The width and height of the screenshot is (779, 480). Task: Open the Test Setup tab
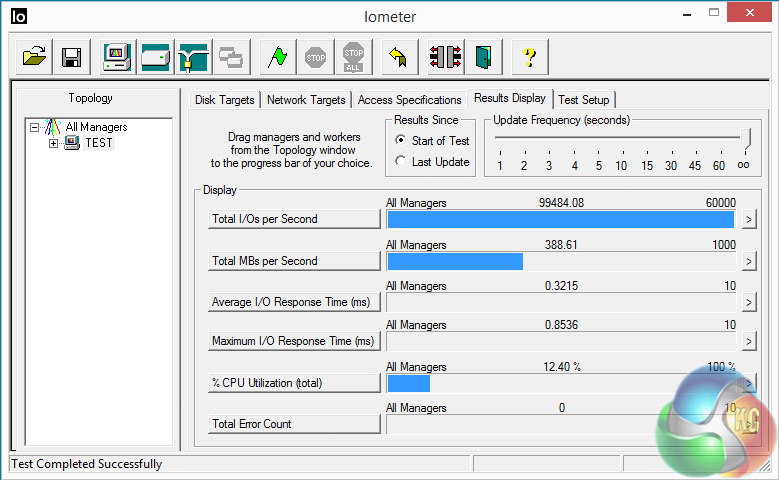(584, 100)
